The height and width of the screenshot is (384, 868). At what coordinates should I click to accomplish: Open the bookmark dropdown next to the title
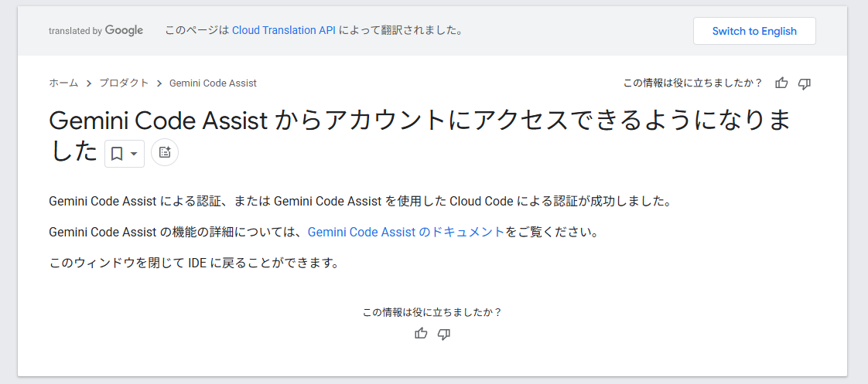point(125,154)
